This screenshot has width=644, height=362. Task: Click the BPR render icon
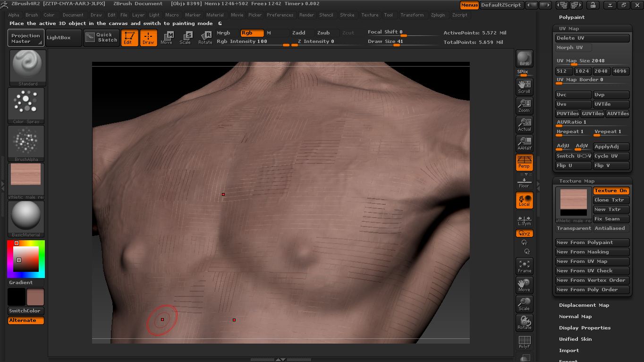click(524, 59)
